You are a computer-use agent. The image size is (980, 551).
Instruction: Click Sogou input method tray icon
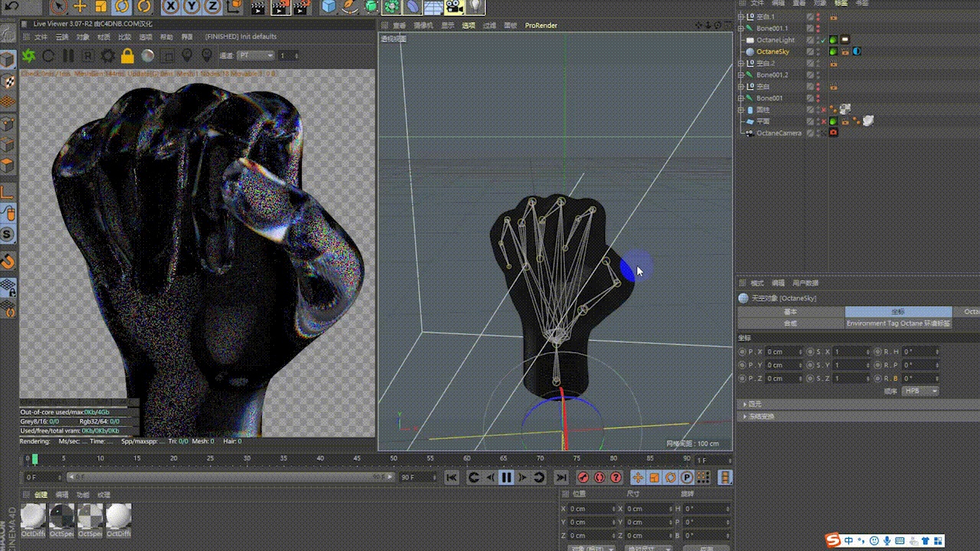tap(833, 541)
